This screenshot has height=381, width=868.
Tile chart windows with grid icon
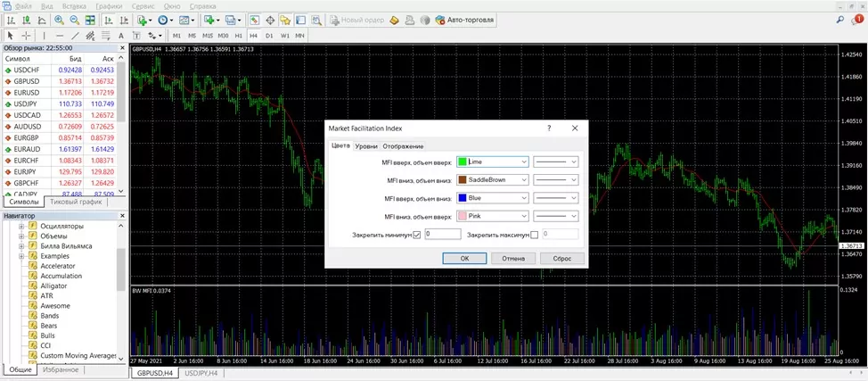click(90, 21)
